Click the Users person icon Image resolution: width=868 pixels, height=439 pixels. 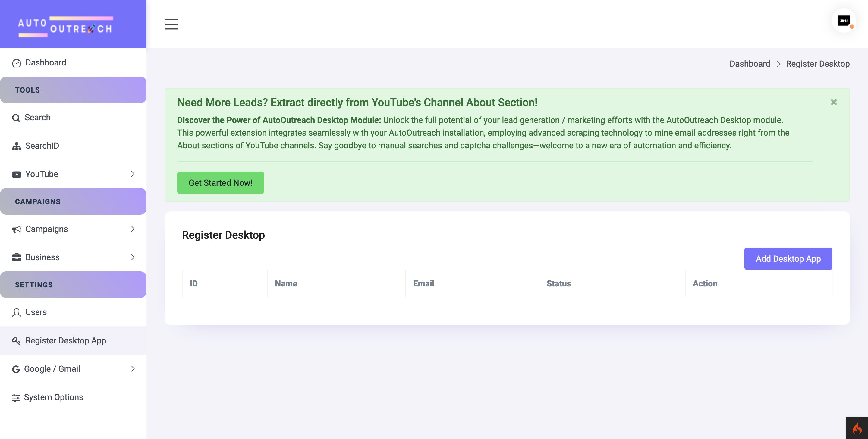[17, 313]
